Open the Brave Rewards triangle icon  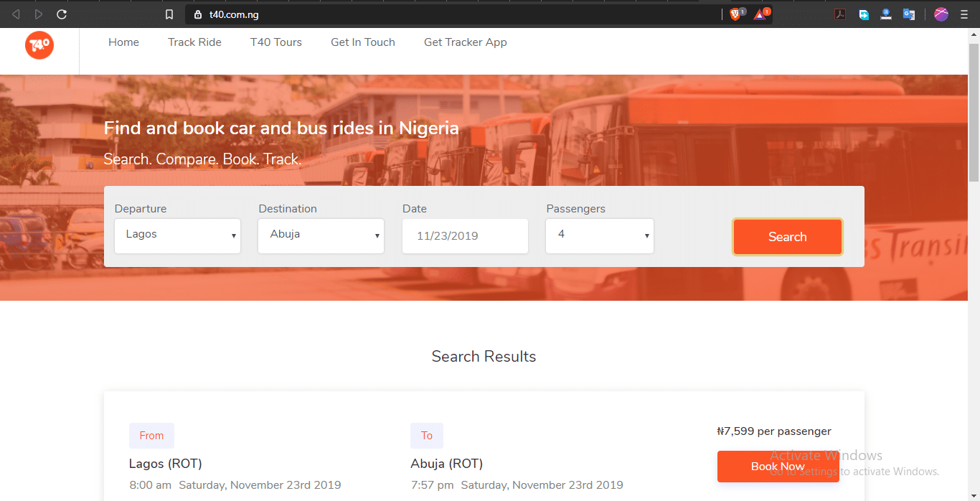760,14
